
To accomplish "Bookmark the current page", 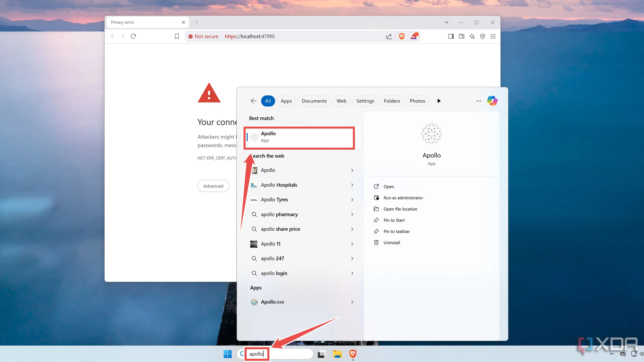I will (177, 36).
